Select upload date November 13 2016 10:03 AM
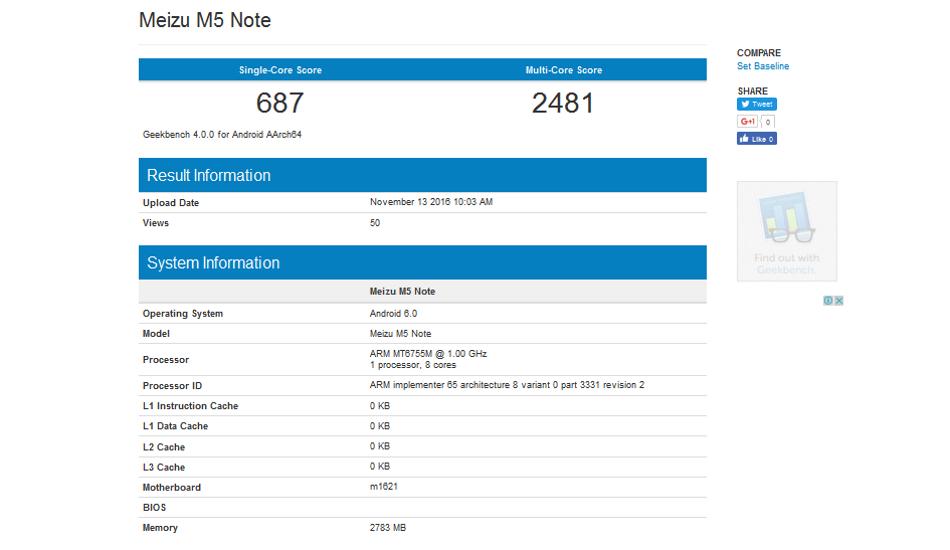Viewport: 950px width, 550px height. click(x=431, y=202)
